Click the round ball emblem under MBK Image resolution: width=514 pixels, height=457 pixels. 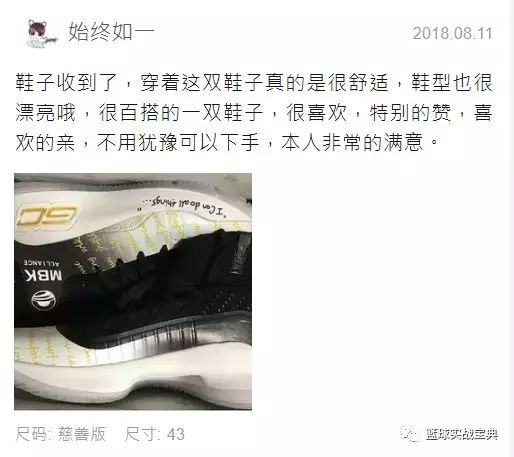pos(44,301)
